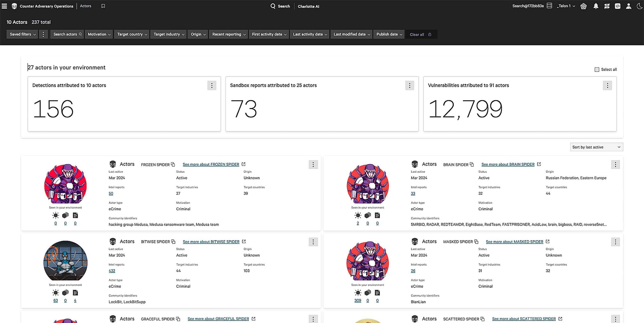Switch to the Actors menu item
Screen dimensions: 644x323
tap(86, 6)
